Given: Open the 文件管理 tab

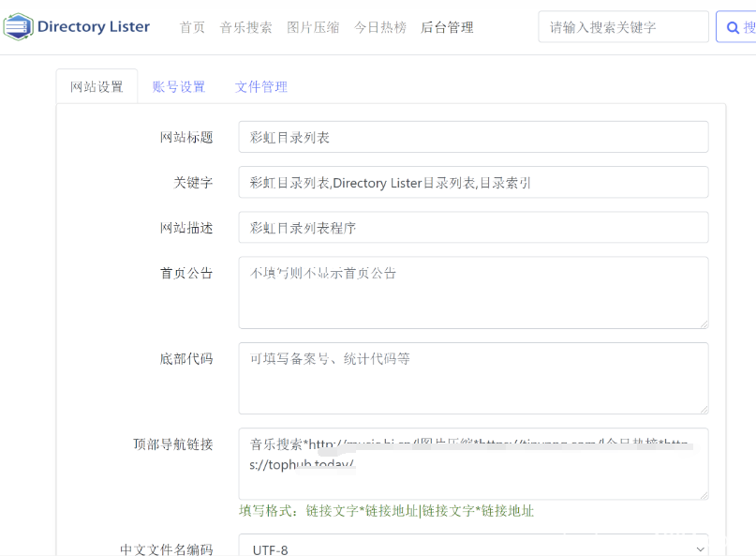Looking at the screenshot, I should pyautogui.click(x=261, y=86).
